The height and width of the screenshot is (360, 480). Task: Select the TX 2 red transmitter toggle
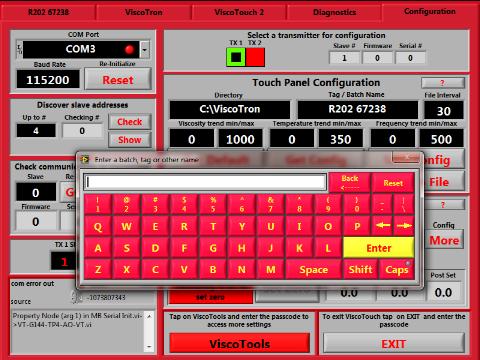[x=255, y=57]
